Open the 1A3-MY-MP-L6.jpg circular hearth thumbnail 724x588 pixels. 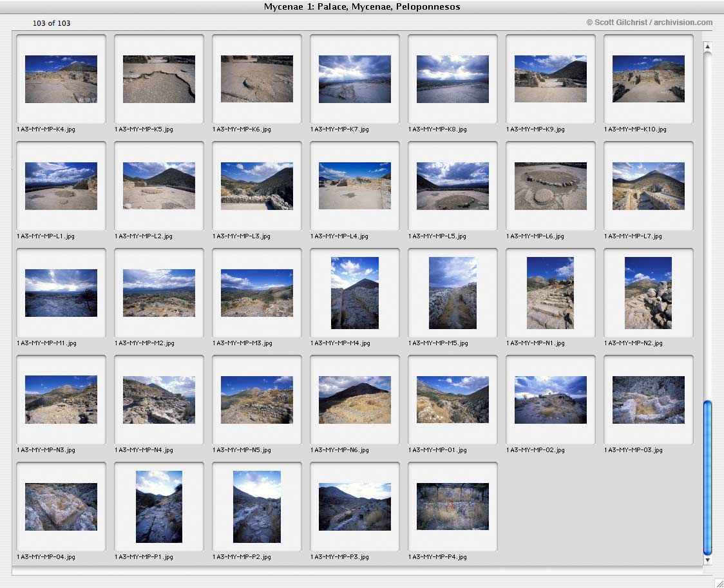pos(550,186)
